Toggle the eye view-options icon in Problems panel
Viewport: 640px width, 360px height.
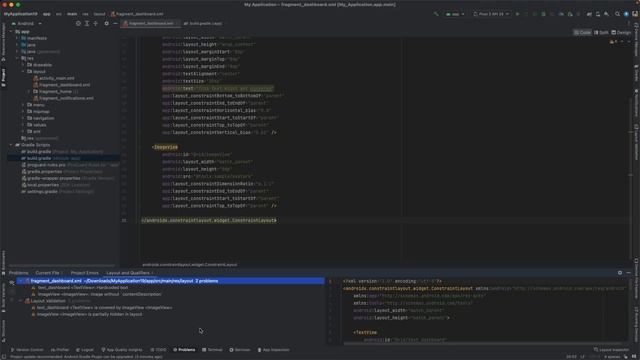[11, 282]
